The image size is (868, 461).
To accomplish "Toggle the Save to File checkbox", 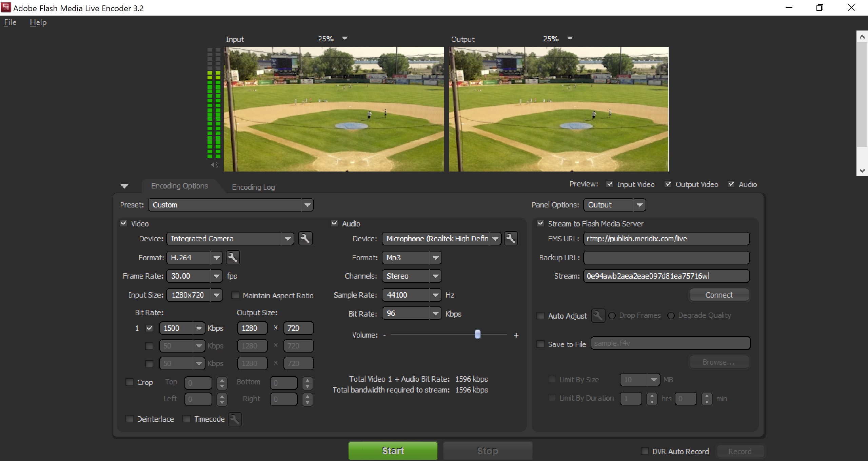I will coord(540,344).
